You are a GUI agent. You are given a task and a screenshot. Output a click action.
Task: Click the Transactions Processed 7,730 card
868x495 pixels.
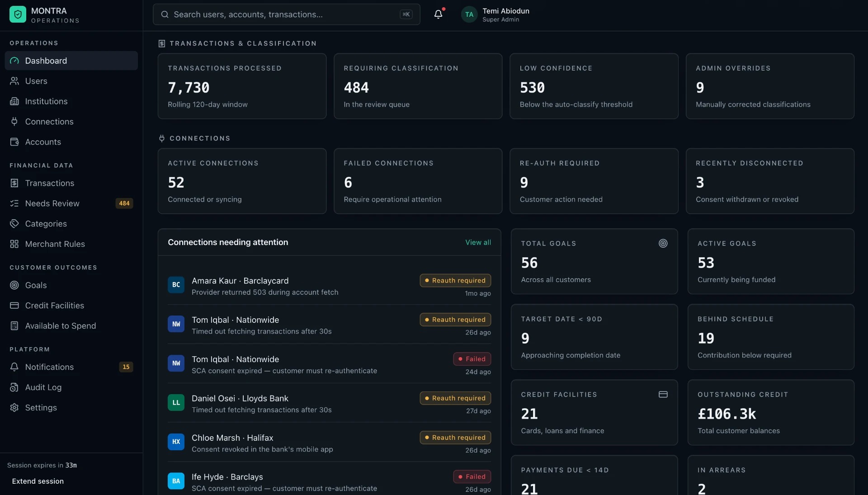coord(242,86)
